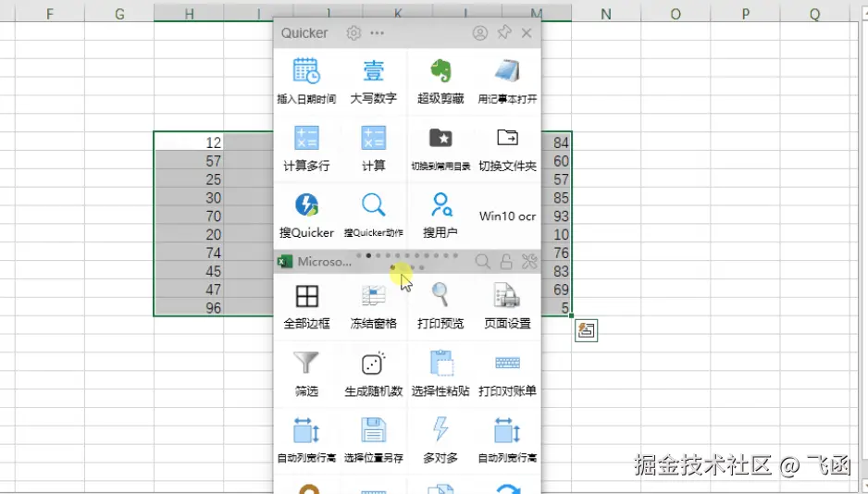The image size is (868, 494).
Task: Run the 大写数字 action
Action: pyautogui.click(x=374, y=81)
